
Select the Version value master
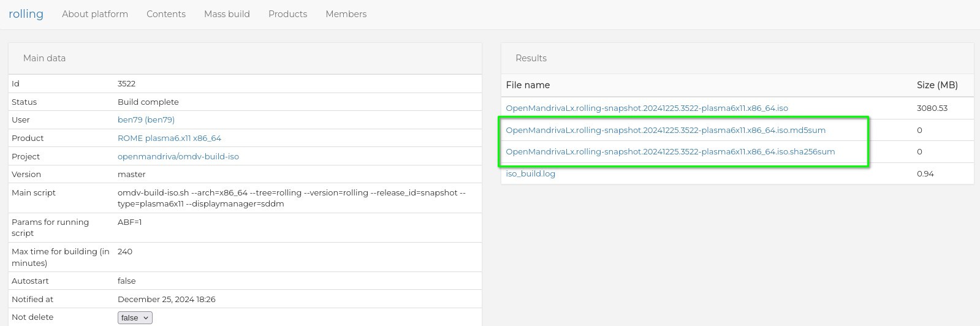(x=131, y=174)
